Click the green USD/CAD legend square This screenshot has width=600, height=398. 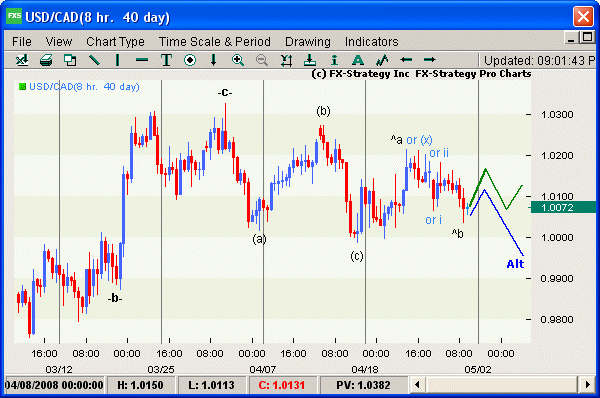pyautogui.click(x=22, y=86)
